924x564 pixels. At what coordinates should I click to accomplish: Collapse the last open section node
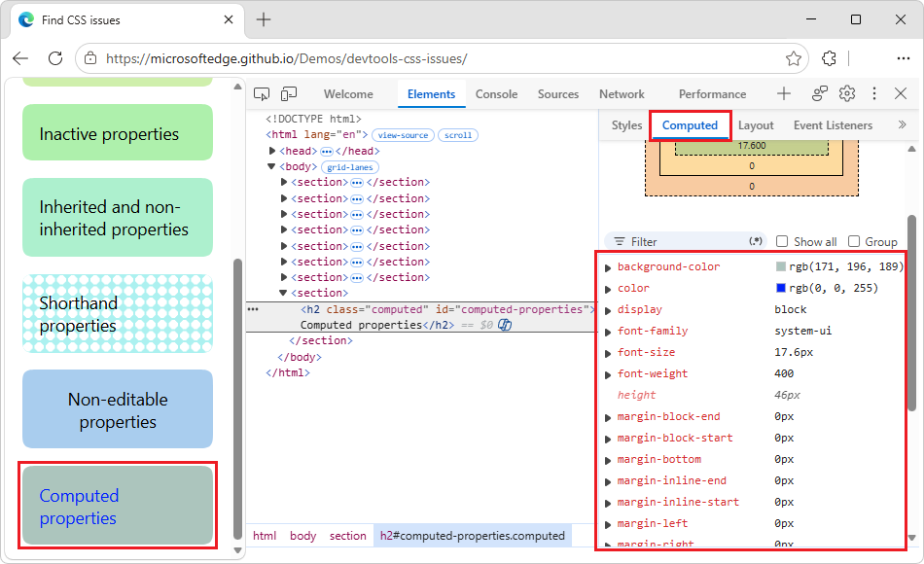[x=283, y=293]
